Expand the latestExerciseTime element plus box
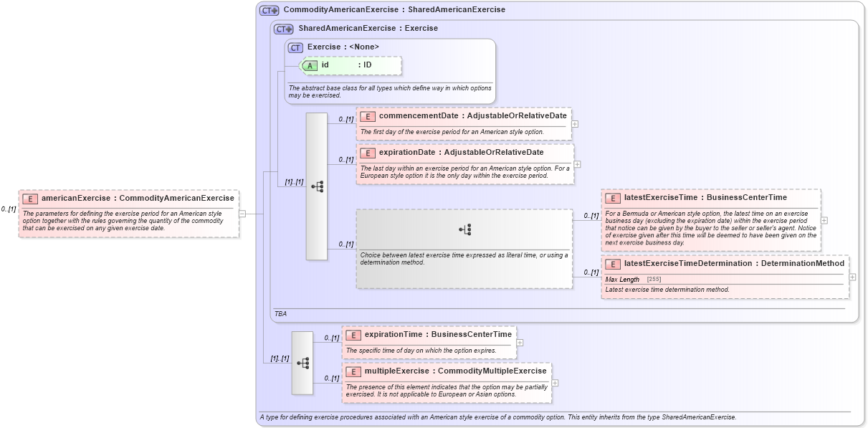The width and height of the screenshot is (868, 428). [x=824, y=221]
